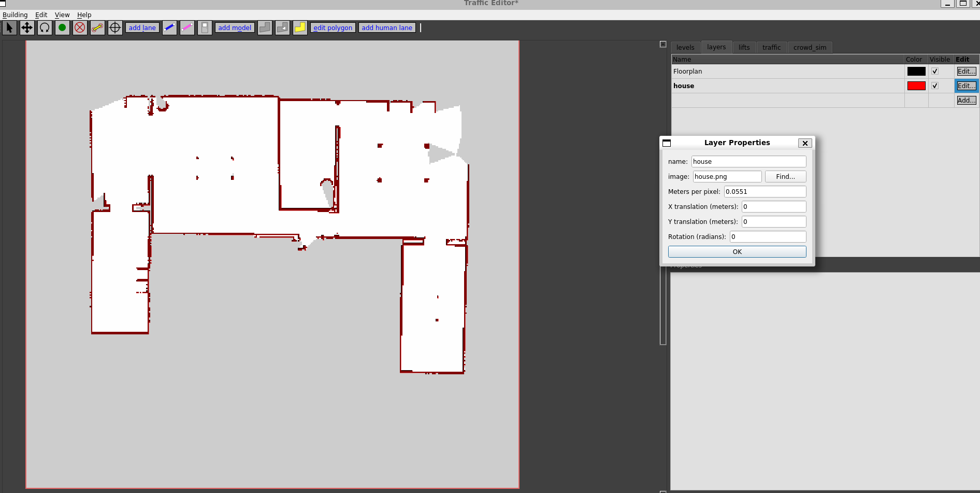Click the add model toolbar button
Viewport: 980px width, 493px height.
click(235, 27)
